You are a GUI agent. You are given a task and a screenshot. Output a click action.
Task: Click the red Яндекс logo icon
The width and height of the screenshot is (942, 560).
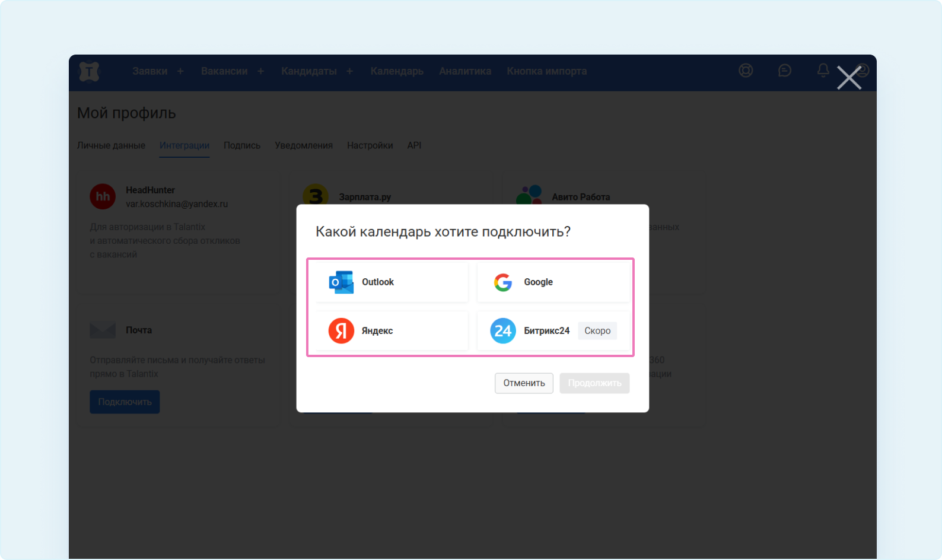click(x=341, y=331)
